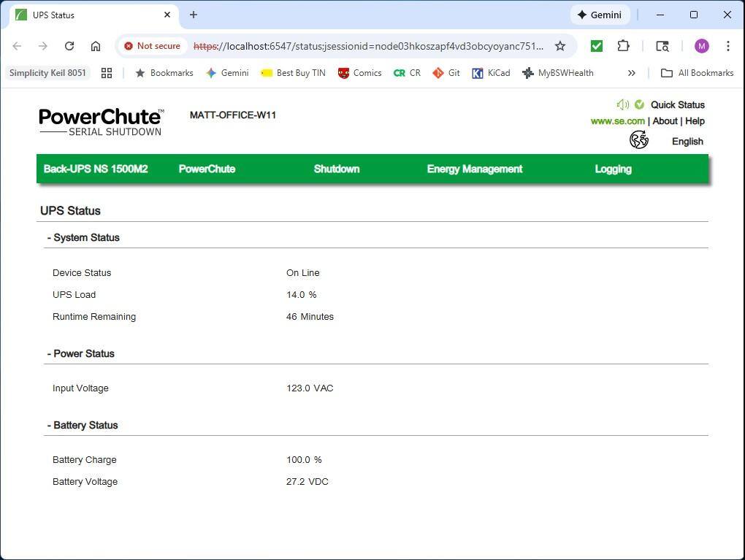
Task: Show more bookmarks with the chevron
Action: click(x=631, y=73)
